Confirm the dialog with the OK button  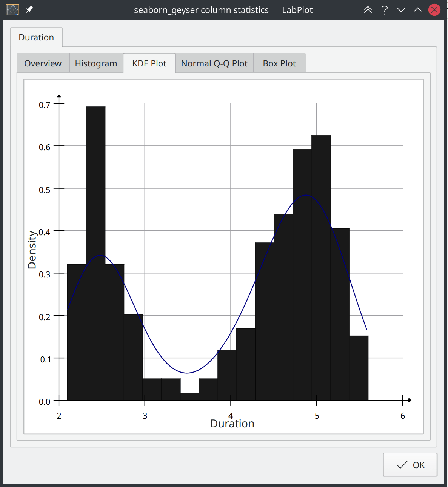click(x=410, y=465)
